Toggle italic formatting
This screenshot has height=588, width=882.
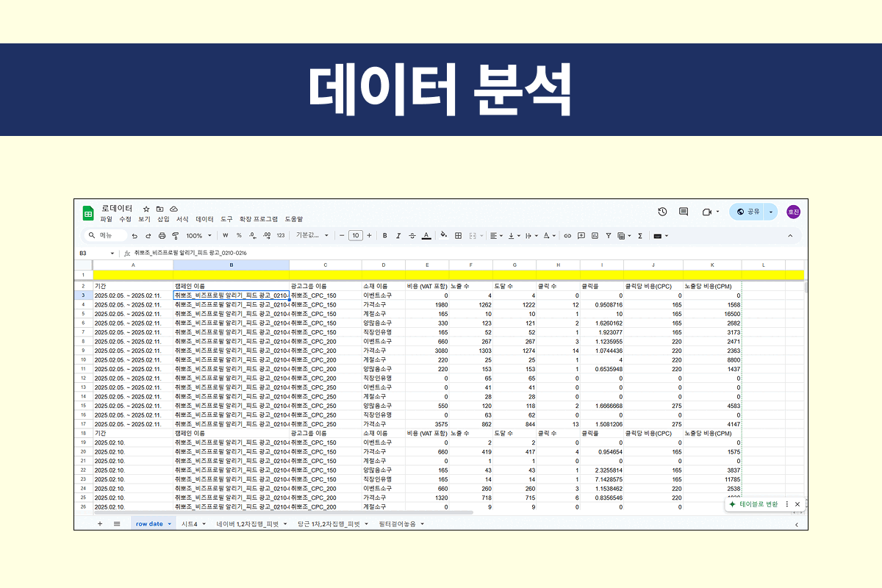[x=398, y=236]
